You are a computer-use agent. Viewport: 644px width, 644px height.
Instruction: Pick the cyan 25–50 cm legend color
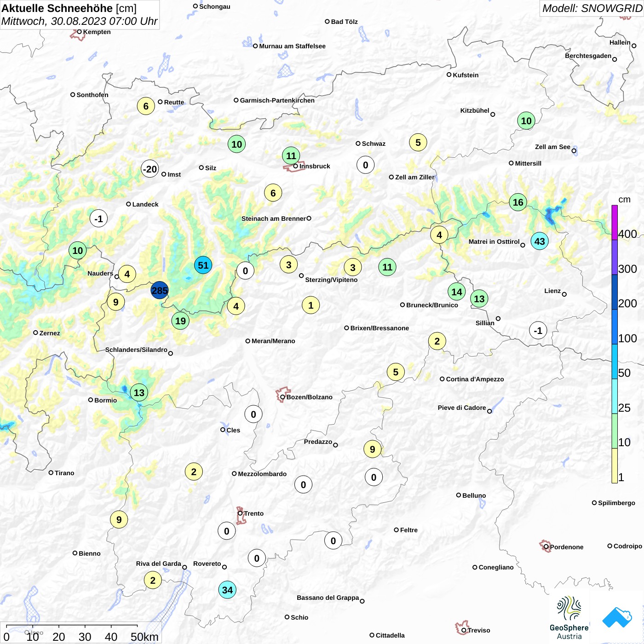[615, 396]
